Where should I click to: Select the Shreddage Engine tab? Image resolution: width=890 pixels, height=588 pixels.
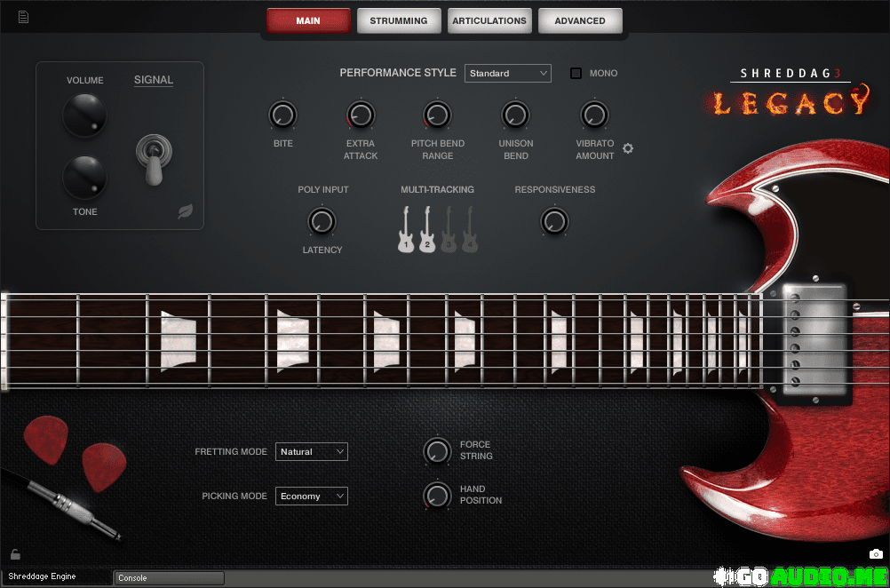tap(56, 576)
